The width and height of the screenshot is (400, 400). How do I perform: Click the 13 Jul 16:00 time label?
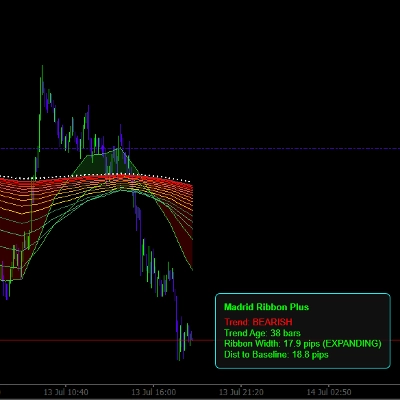pyautogui.click(x=154, y=392)
